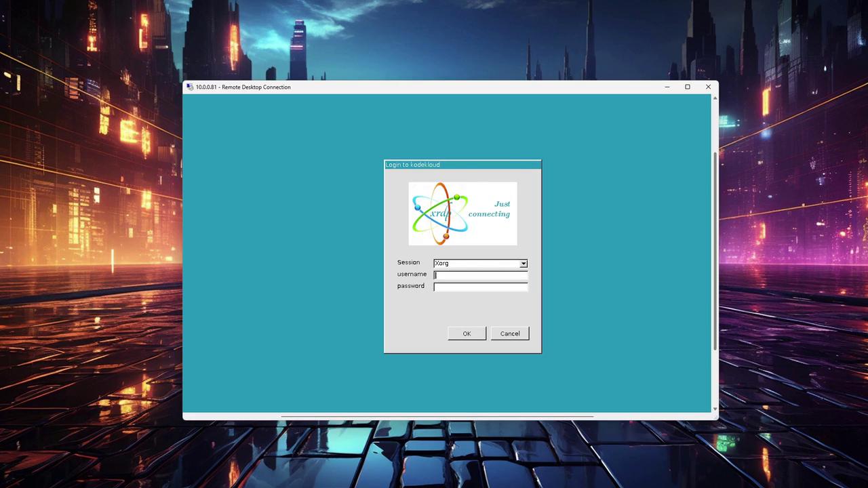Image resolution: width=868 pixels, height=488 pixels.
Task: Click the 'Session' label text
Action: tap(409, 262)
